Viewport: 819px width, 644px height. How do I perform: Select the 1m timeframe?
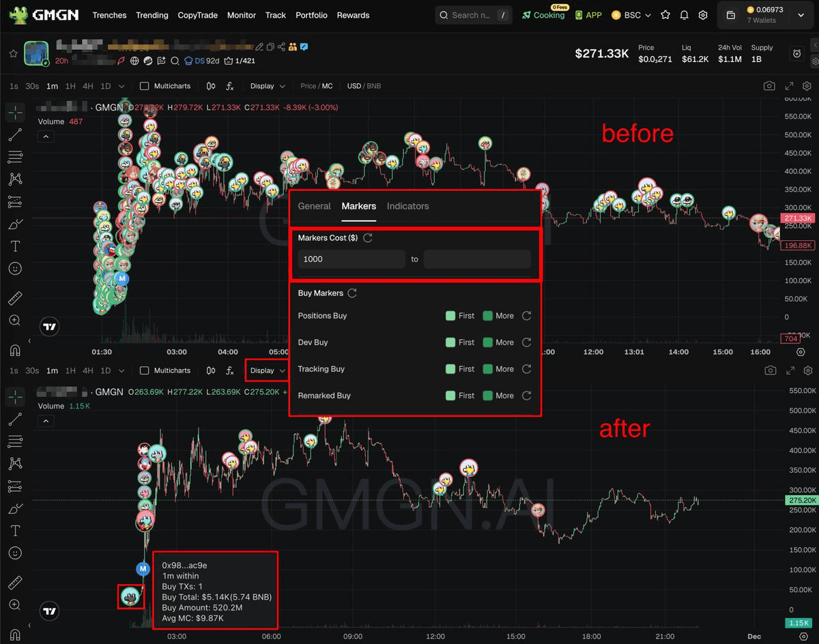[x=52, y=86]
